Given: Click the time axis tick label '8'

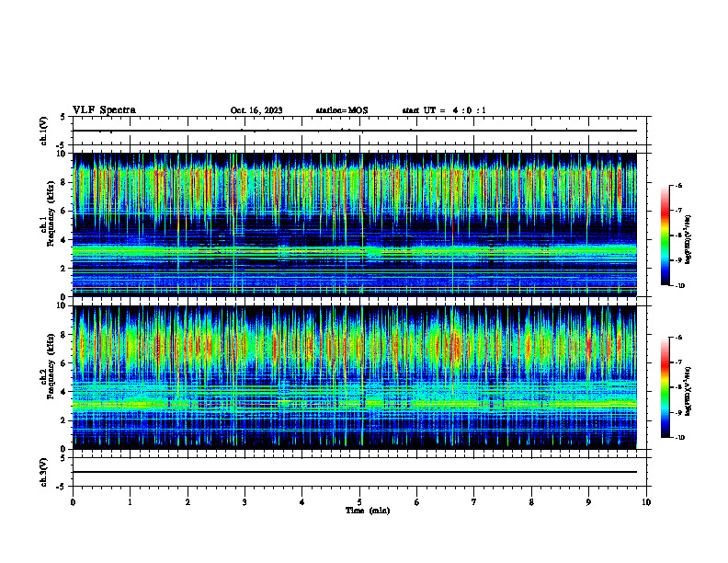Looking at the screenshot, I should click(531, 502).
